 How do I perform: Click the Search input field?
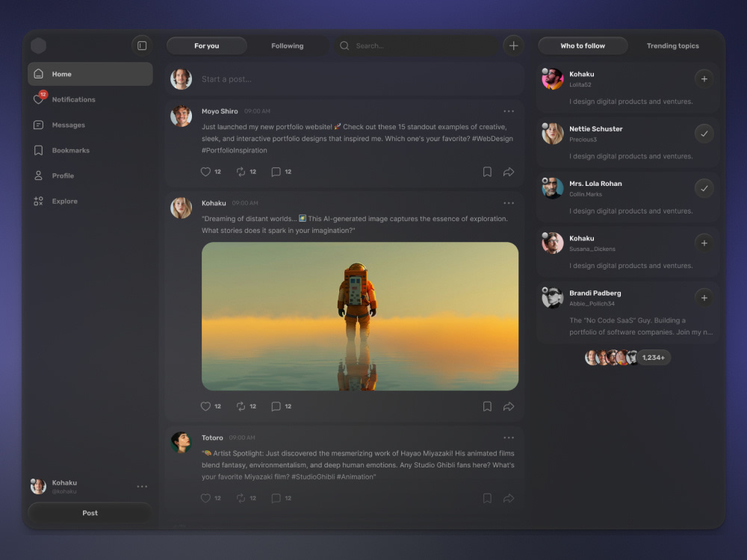(416, 46)
